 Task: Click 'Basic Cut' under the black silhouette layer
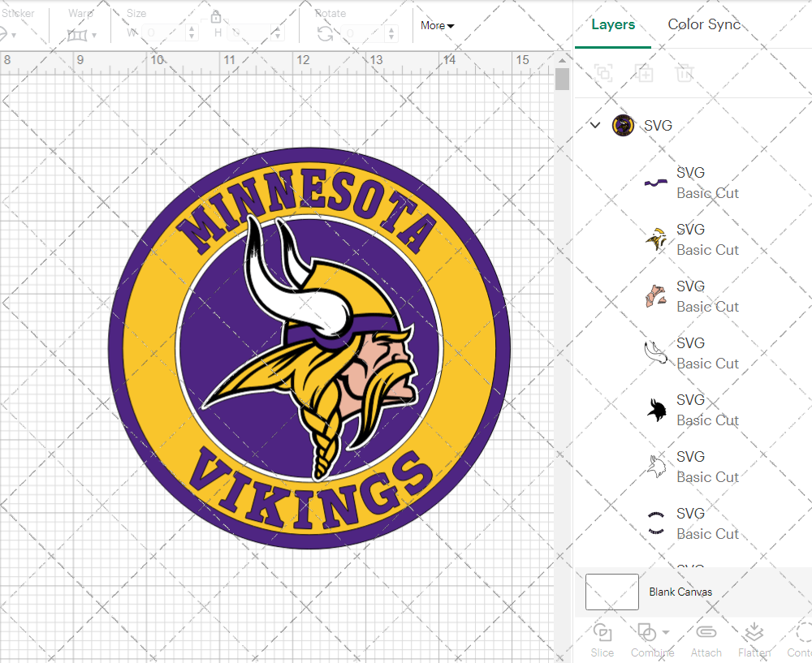point(707,420)
